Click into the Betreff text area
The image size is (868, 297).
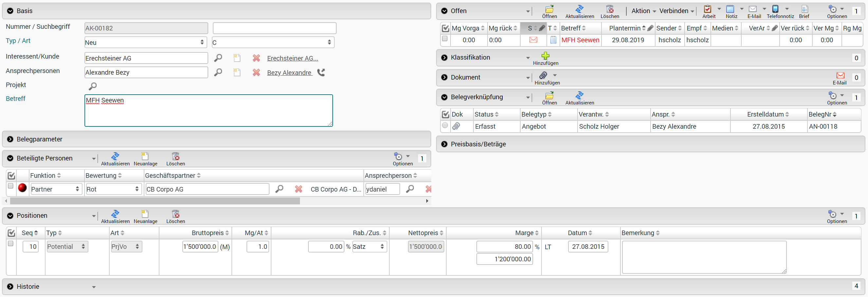[208, 111]
